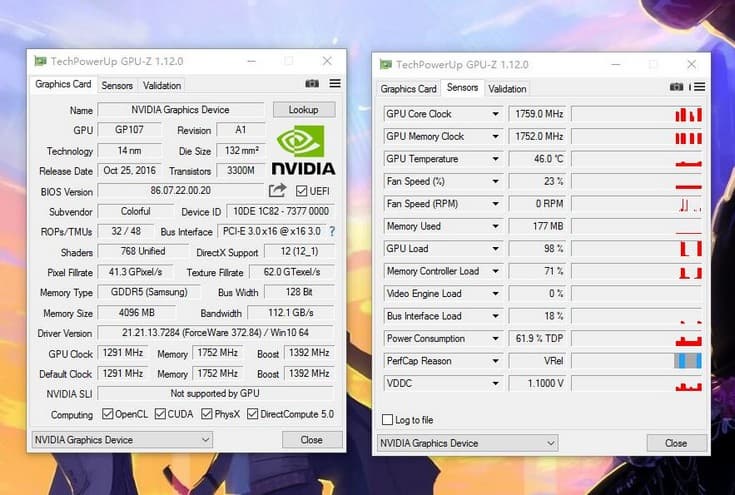This screenshot has height=495, width=735.
Task: Click 61.9 % TDP power reading
Action: point(537,338)
